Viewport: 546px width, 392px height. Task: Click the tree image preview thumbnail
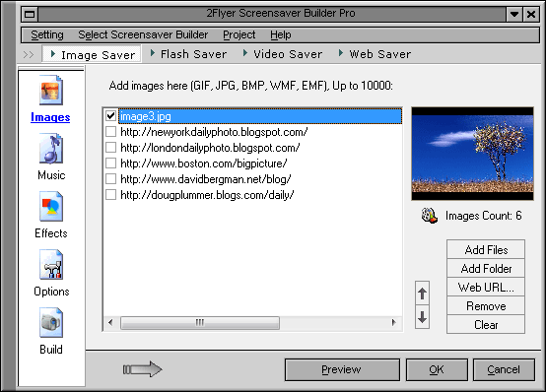[x=472, y=154]
